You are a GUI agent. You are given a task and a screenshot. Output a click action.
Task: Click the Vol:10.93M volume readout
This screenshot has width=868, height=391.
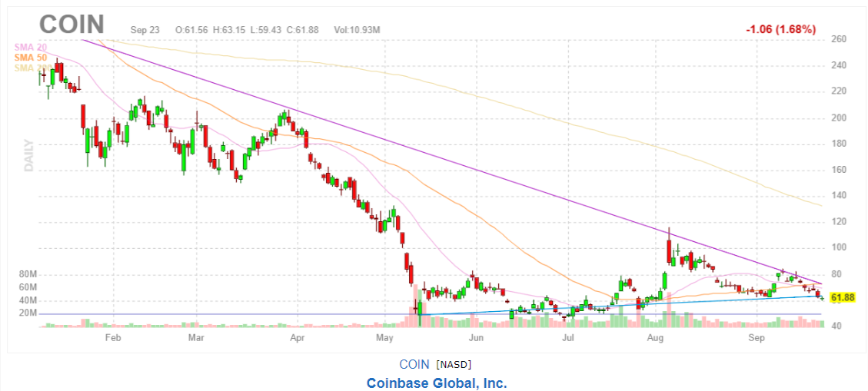(358, 30)
